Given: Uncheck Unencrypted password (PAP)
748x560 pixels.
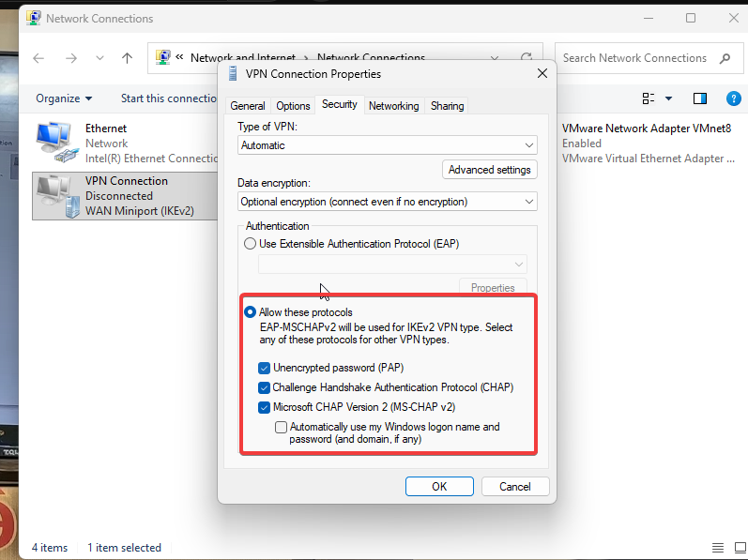Looking at the screenshot, I should click(264, 368).
